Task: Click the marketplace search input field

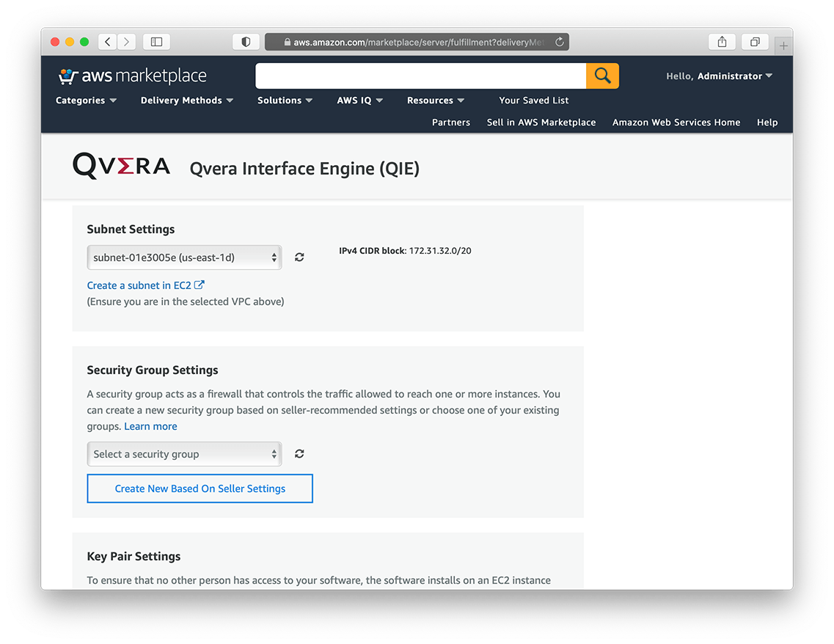Action: click(421, 76)
